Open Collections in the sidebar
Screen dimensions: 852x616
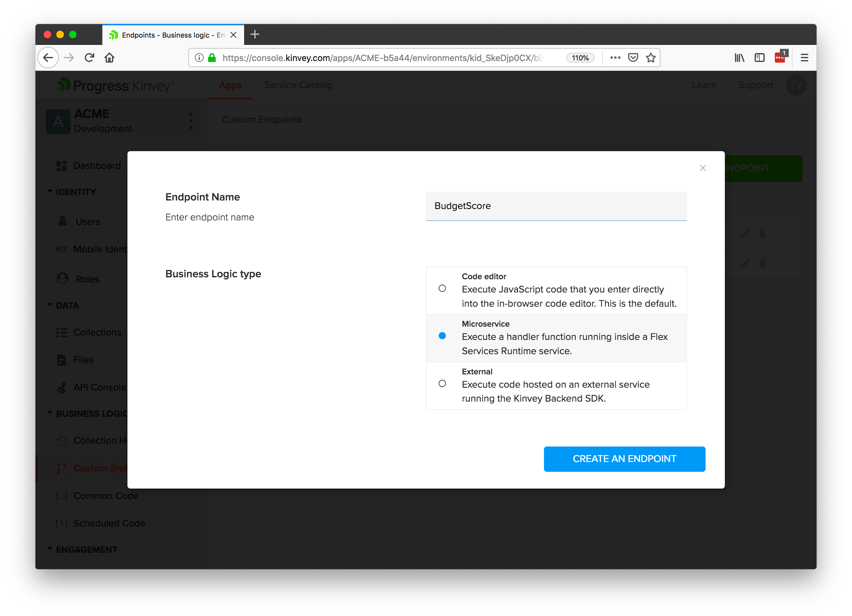click(x=97, y=332)
